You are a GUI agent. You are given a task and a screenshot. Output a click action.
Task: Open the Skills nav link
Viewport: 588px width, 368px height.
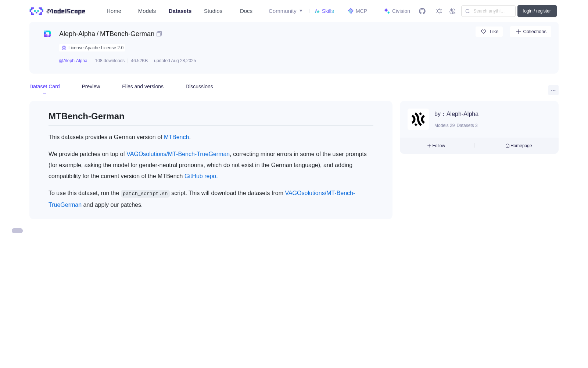pyautogui.click(x=325, y=11)
